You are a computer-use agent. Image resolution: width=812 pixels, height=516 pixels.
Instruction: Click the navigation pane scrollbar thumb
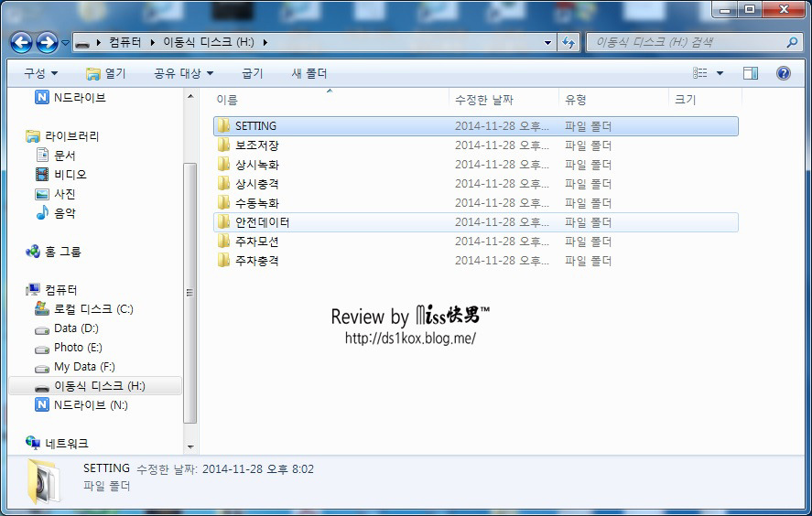point(190,293)
